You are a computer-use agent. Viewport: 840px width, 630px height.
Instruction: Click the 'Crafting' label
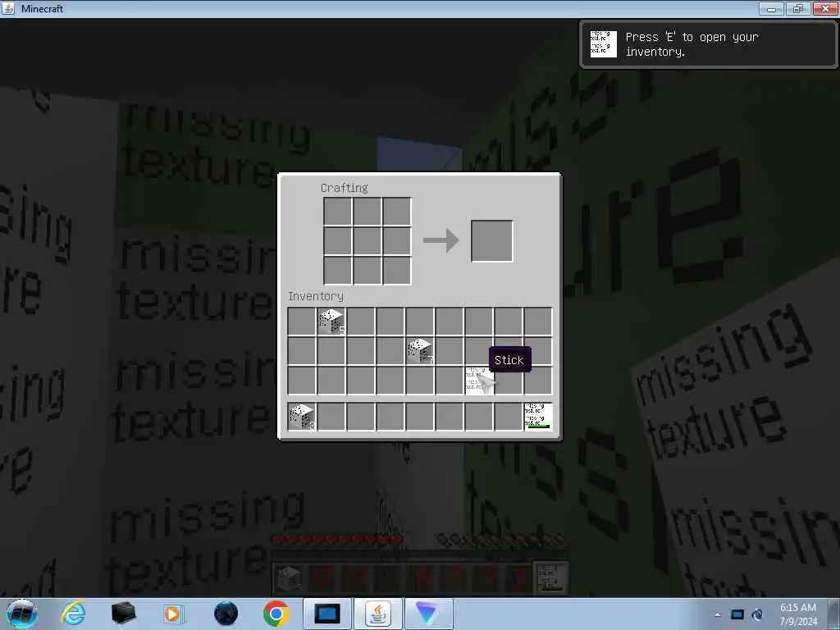pos(345,188)
